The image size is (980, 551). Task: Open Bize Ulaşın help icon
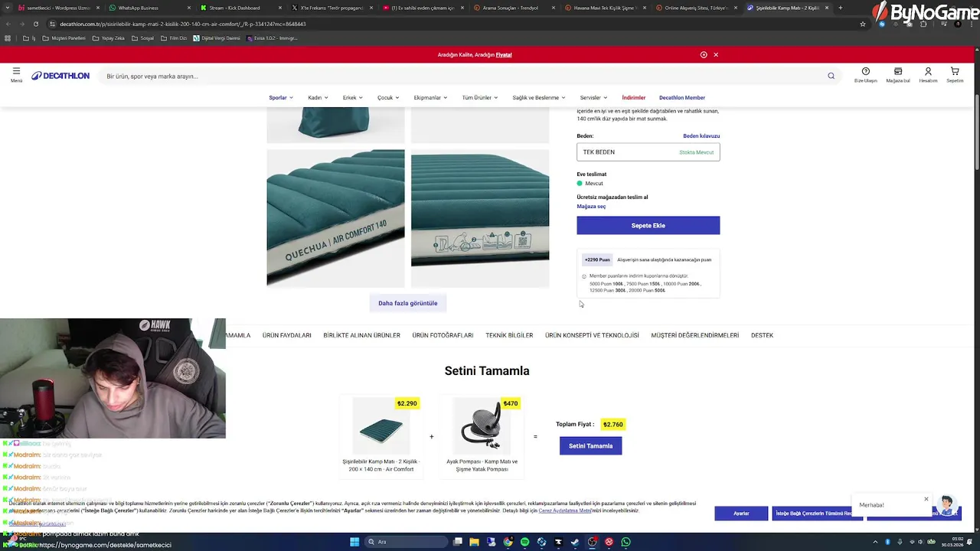(x=866, y=74)
